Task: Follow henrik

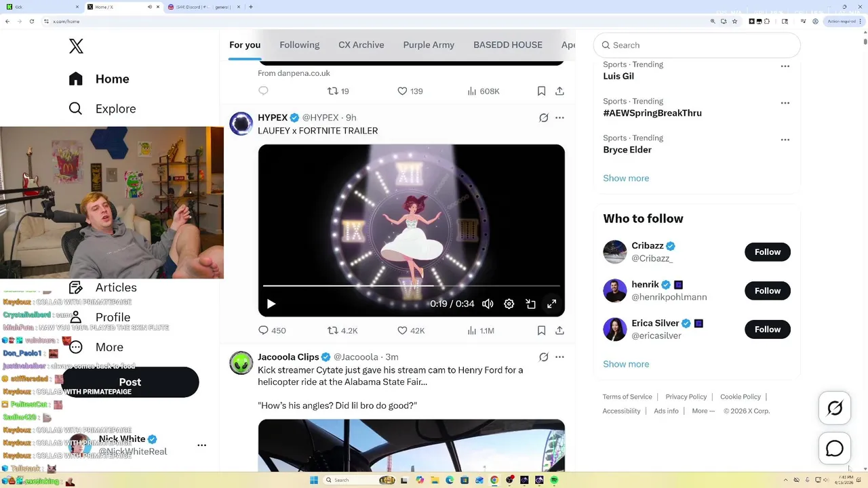Action: 768,291
